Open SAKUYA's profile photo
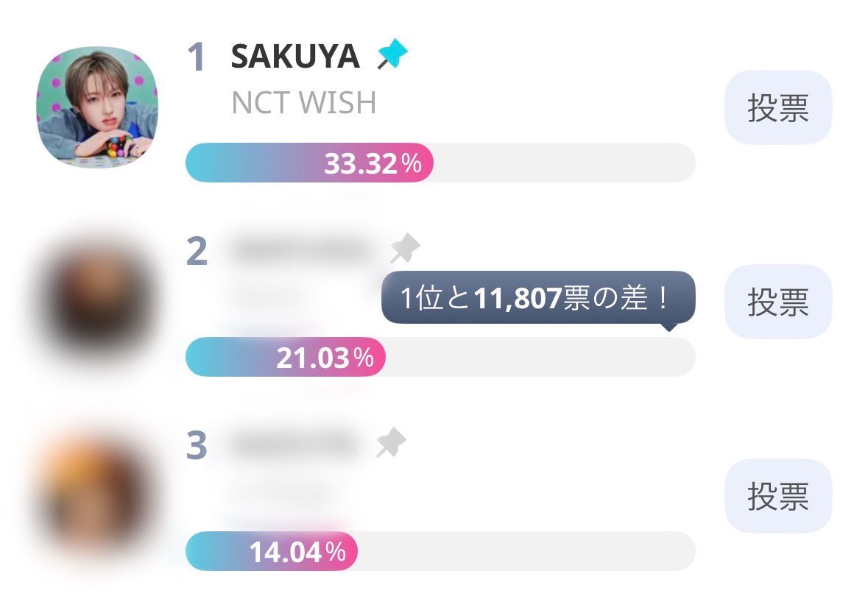The height and width of the screenshot is (596, 868). click(97, 107)
